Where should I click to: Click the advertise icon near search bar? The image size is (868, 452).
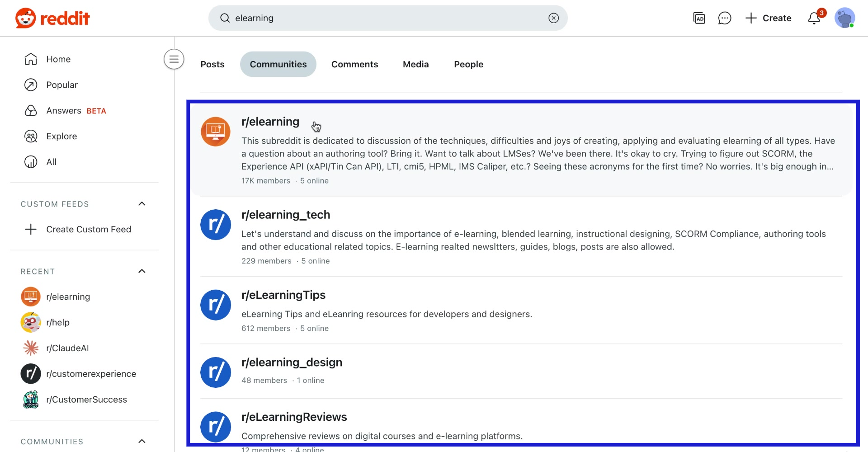[x=699, y=18]
